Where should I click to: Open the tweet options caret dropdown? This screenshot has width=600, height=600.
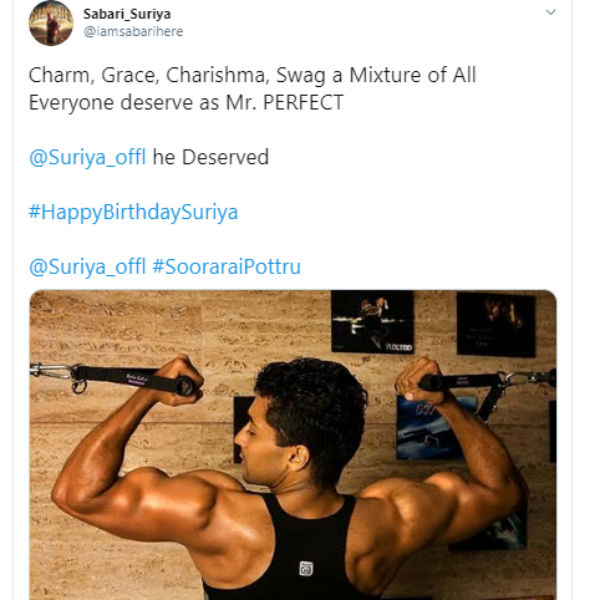click(x=550, y=13)
